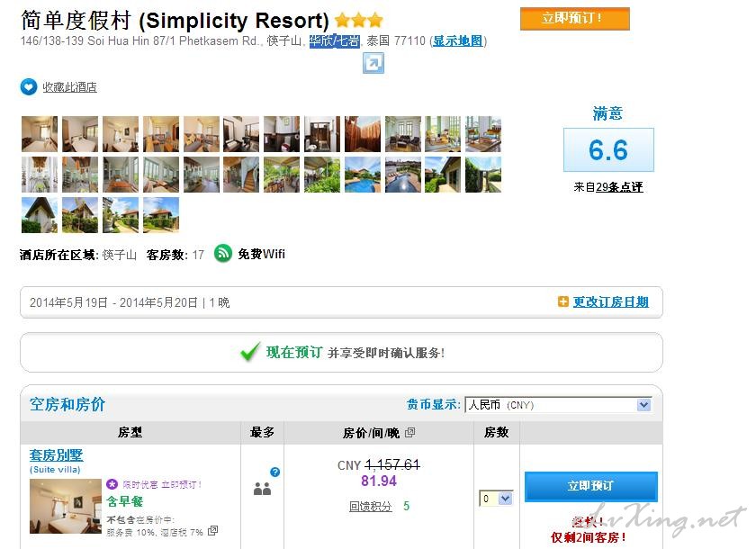Viewport: 756px width, 549px height.
Task: Click the 146/138-139 Soi Hua Hin address text
Action: pyautogui.click(x=139, y=41)
